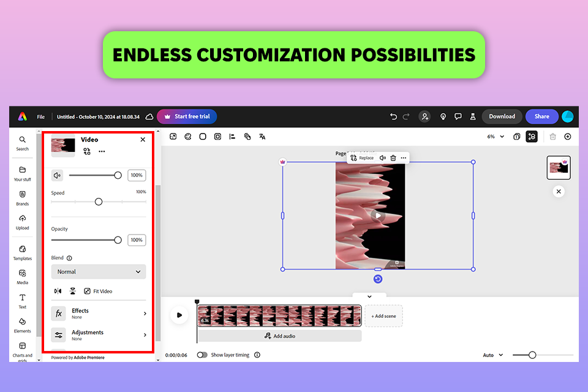Click the timeline zoom slider handle
Screen dimensions: 588x392
[532, 355]
